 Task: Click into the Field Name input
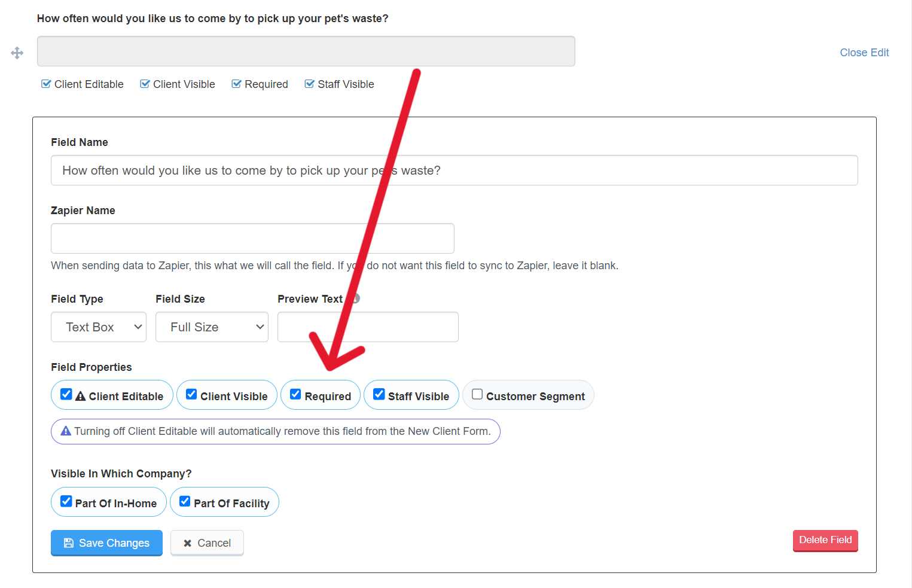click(455, 170)
